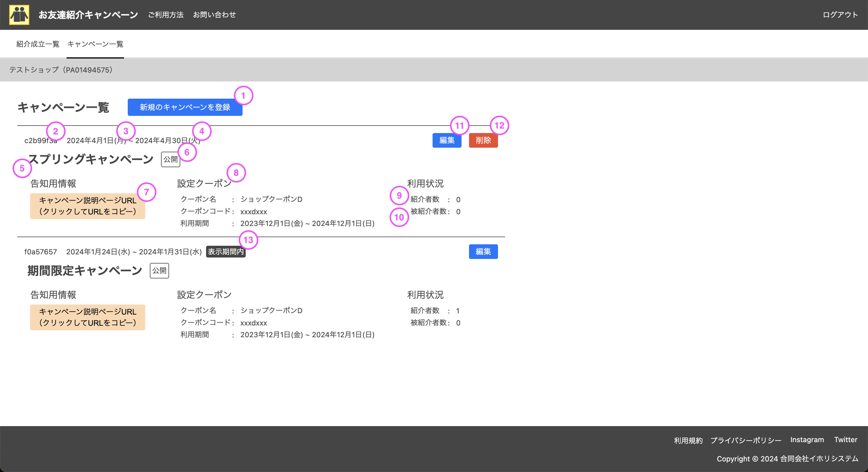Open the Twitter footer link
Image resolution: width=868 pixels, height=472 pixels.
(x=845, y=440)
